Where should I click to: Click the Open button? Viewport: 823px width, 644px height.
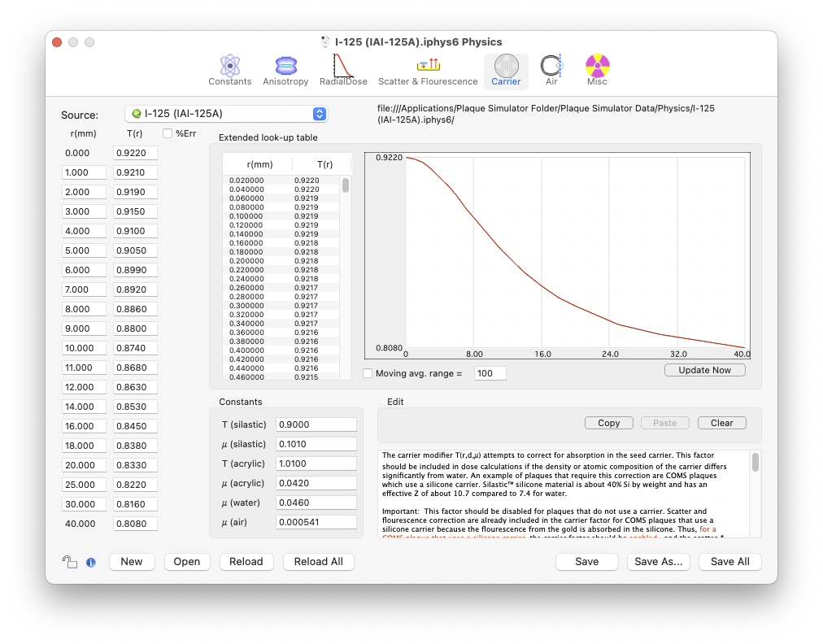[x=187, y=562]
